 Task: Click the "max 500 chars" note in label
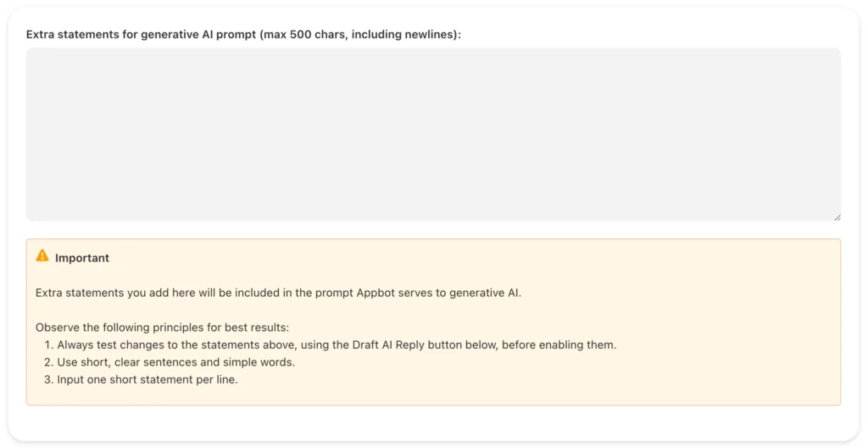tap(310, 35)
